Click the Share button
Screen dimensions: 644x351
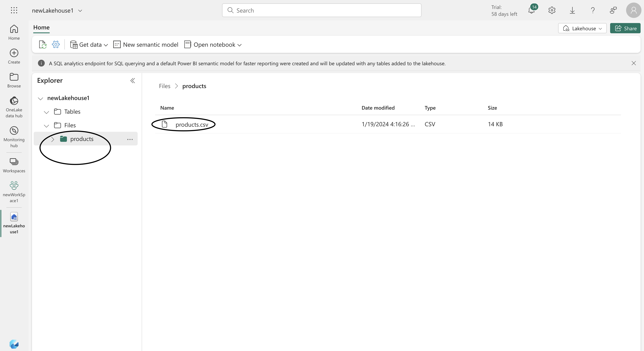(625, 28)
